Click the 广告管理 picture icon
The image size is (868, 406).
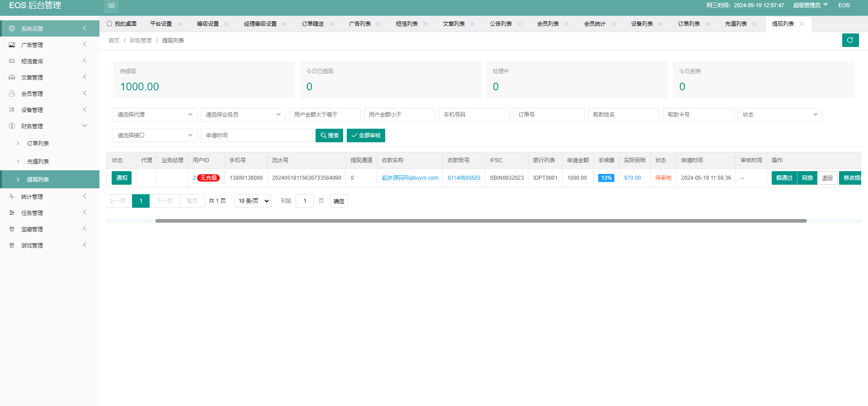[12, 45]
